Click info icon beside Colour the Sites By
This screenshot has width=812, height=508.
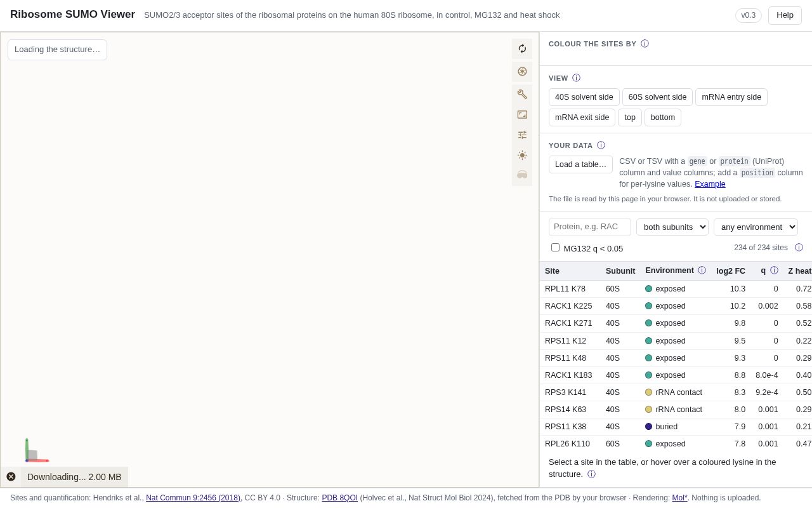[645, 44]
